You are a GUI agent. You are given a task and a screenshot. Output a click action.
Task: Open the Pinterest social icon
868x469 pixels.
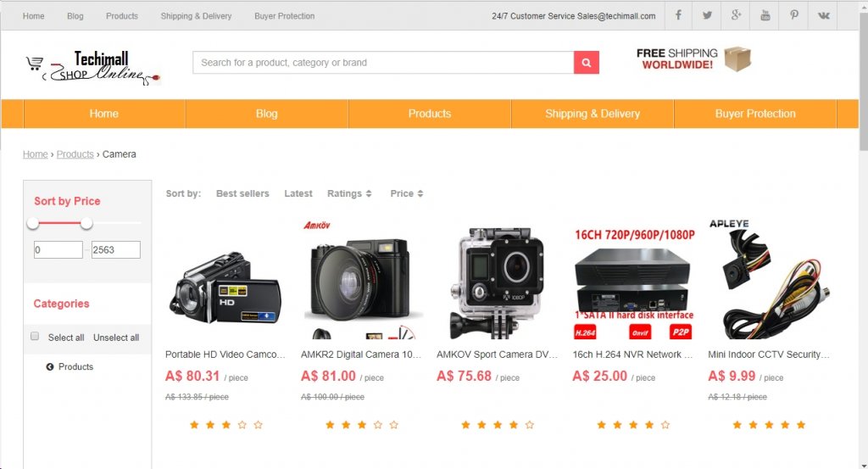793,15
